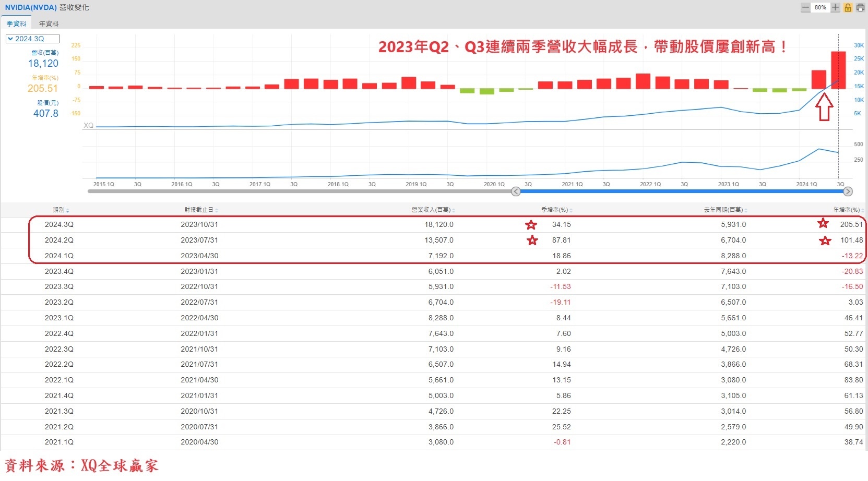
Task: Click the date cell 2023/07/31
Action: (x=199, y=240)
